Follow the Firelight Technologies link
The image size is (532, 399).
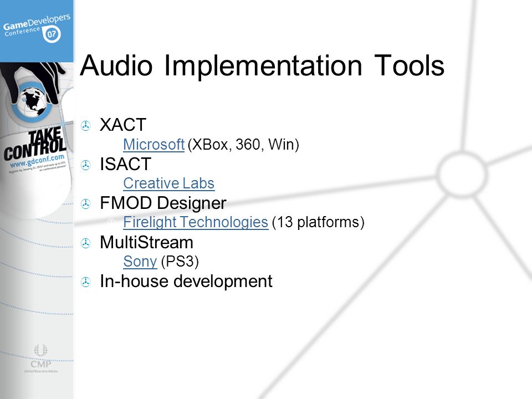[x=196, y=222]
